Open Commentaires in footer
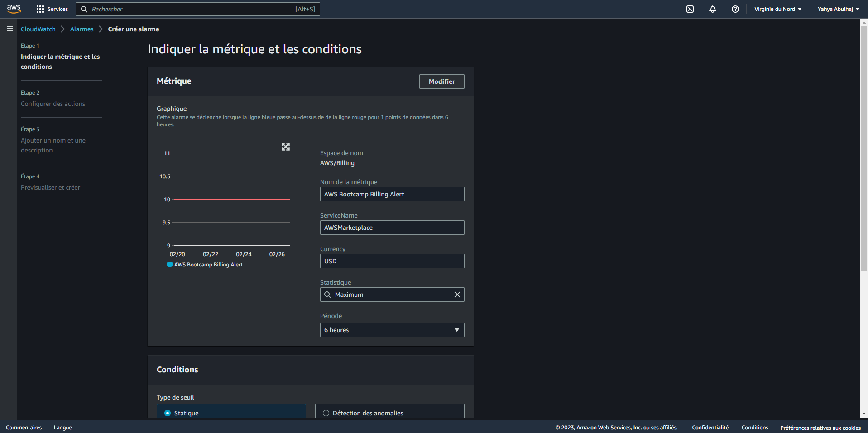868x433 pixels. point(24,428)
